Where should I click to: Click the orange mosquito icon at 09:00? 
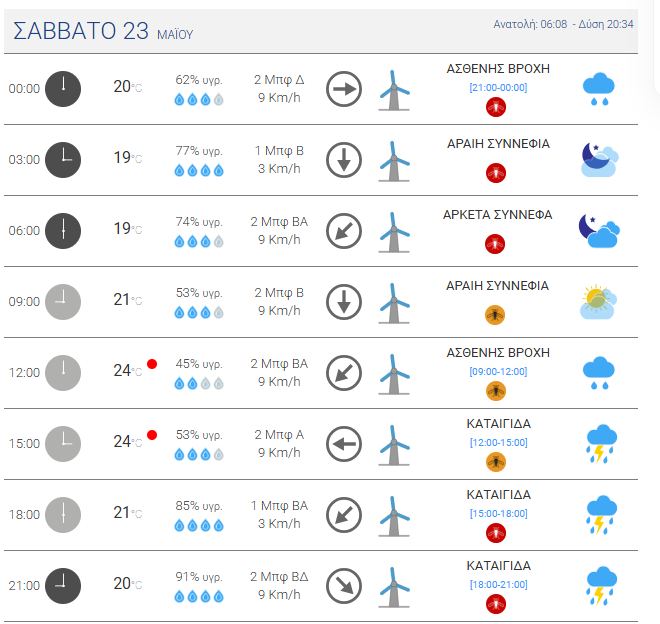pos(495,315)
